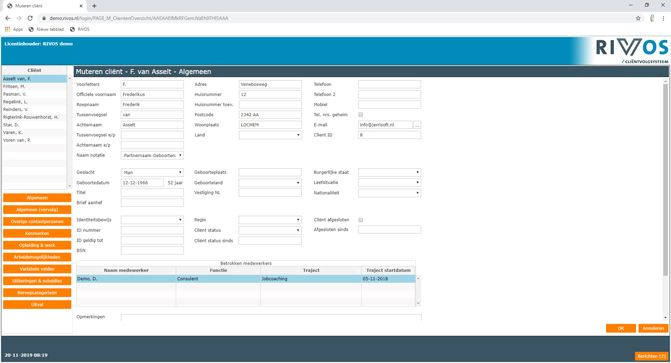Image resolution: width=671 pixels, height=363 pixels.
Task: Click the browser reload icon
Action: click(30, 18)
